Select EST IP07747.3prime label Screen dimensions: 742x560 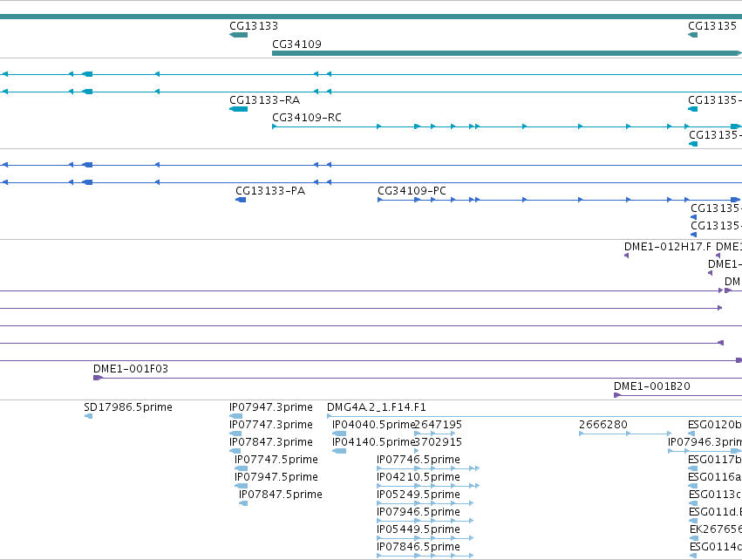click(270, 425)
